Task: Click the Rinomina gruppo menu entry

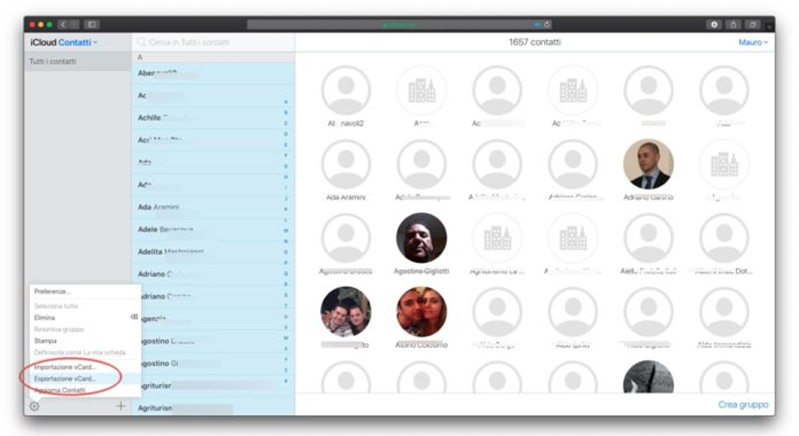Action: (x=59, y=329)
